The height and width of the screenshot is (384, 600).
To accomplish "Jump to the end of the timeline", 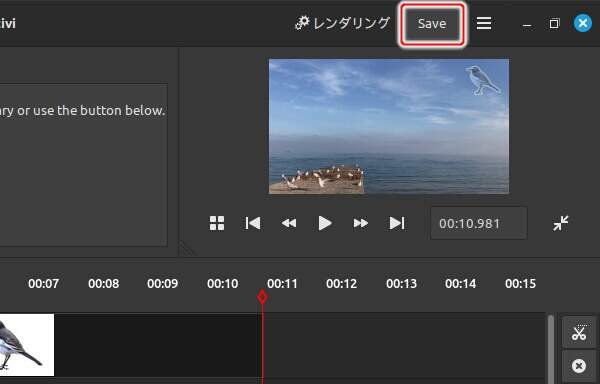I will (396, 223).
